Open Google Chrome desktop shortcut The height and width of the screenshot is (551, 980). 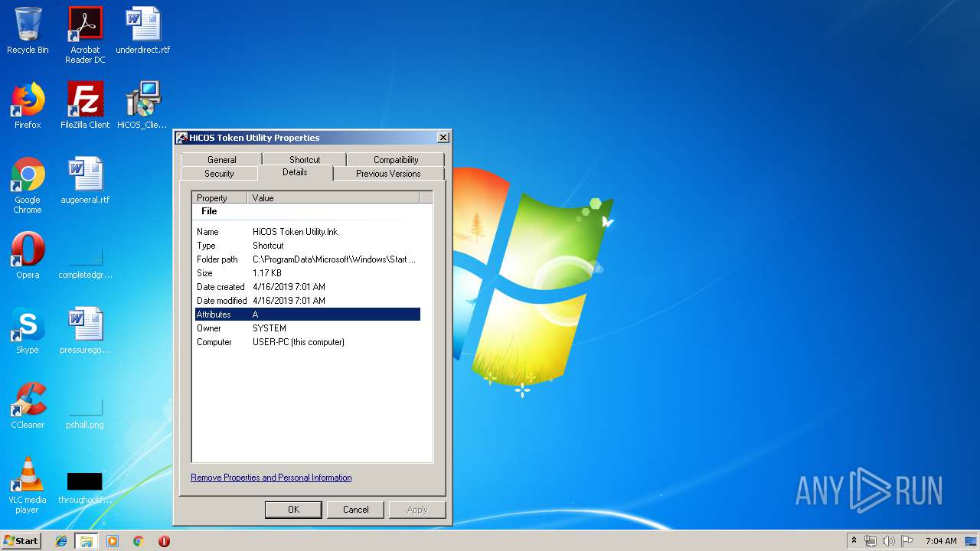click(28, 185)
